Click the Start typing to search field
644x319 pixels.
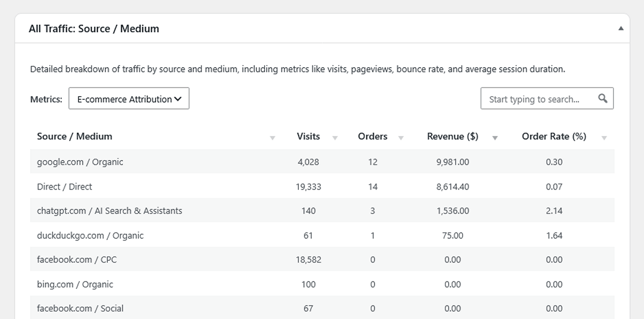point(547,99)
